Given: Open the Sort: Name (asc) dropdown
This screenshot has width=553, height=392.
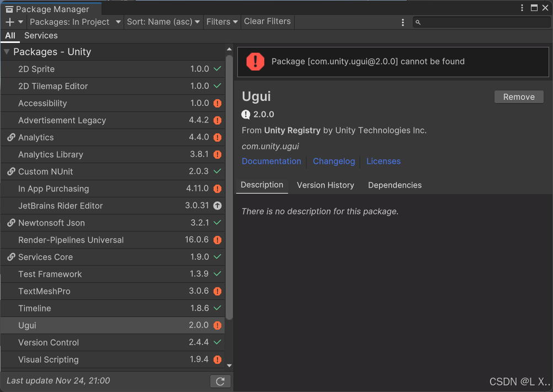Looking at the screenshot, I should pos(163,22).
